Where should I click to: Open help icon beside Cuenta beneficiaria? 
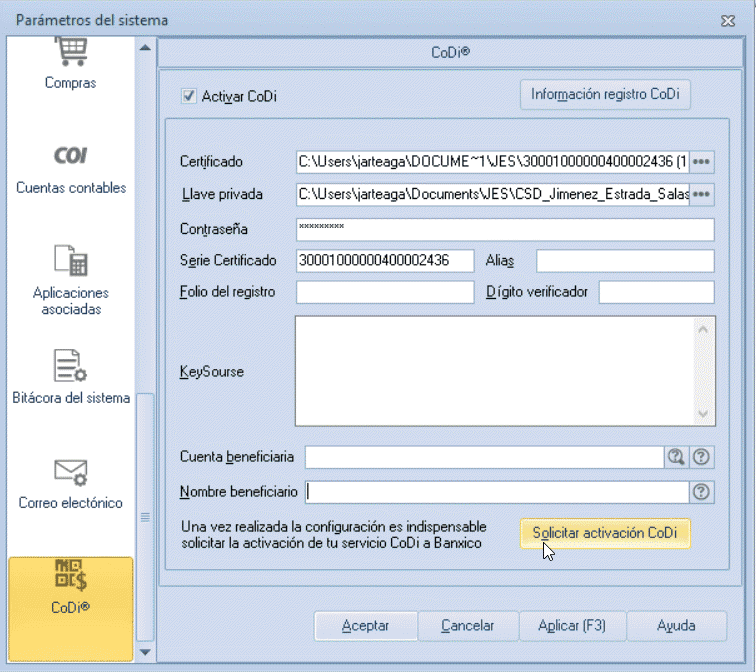tap(701, 457)
